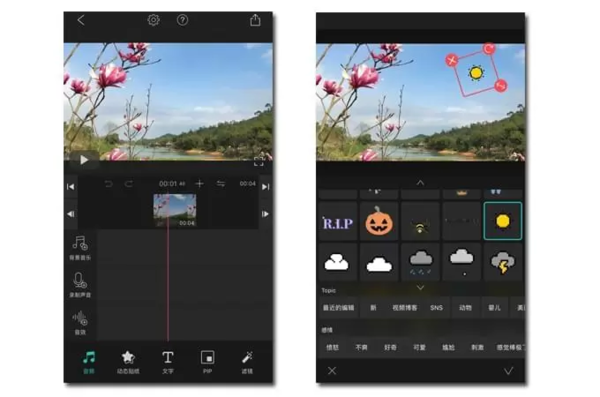Select the 尴尬 emotion chip
This screenshot has width=600, height=397.
[448, 347]
